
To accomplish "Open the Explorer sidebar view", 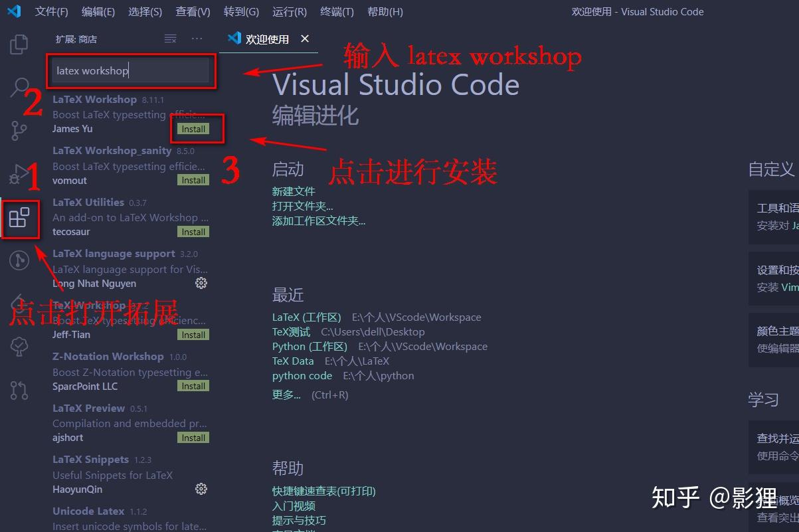I will (19, 43).
